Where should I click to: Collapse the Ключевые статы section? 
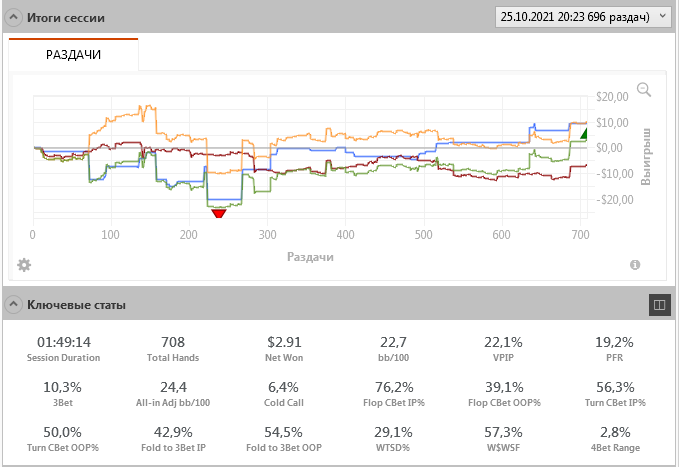coord(15,304)
